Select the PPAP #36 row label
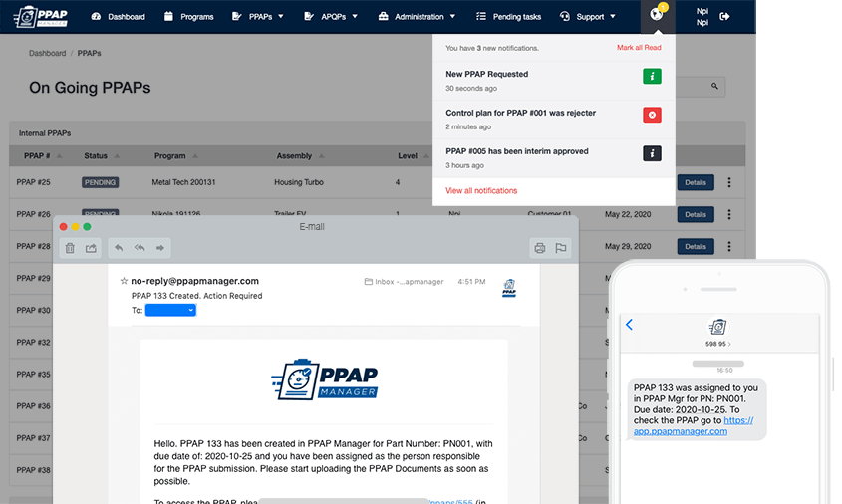842x504 pixels. pos(33,406)
